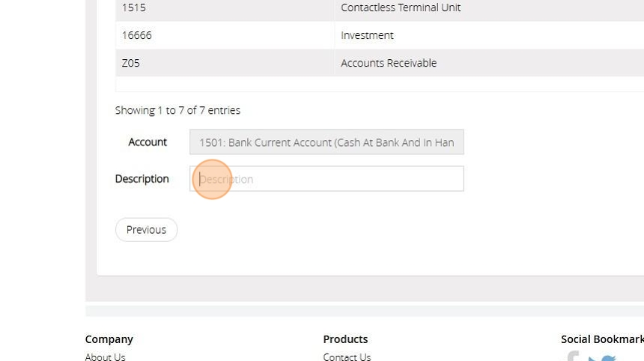Viewport: 644px width, 361px height.
Task: Click the Facebook social bookmark icon
Action: point(573,357)
